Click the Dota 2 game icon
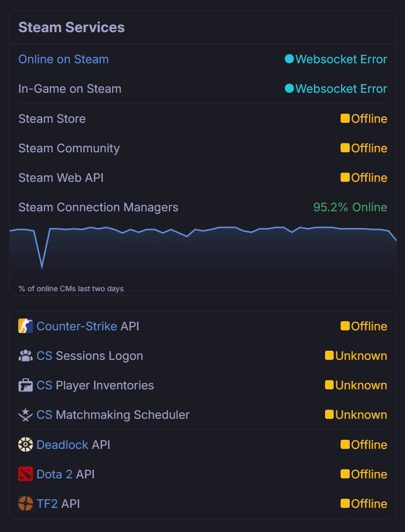Viewport: 405px width, 532px height. click(25, 474)
